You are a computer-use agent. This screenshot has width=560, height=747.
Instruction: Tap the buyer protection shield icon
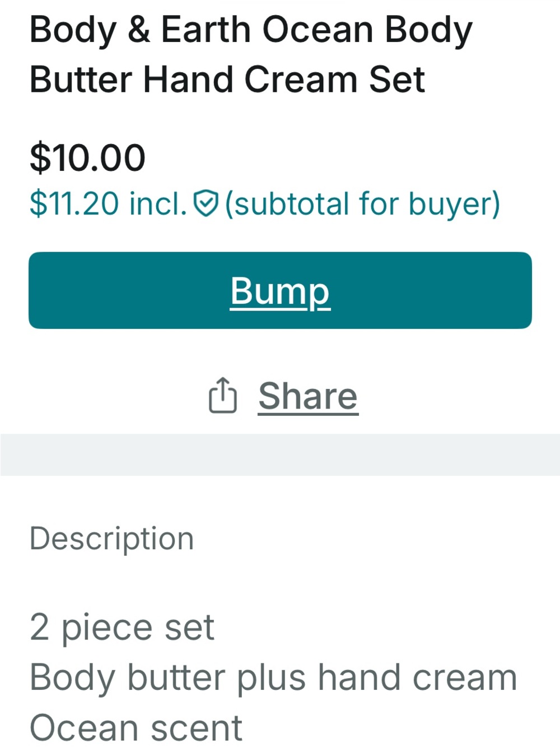206,203
